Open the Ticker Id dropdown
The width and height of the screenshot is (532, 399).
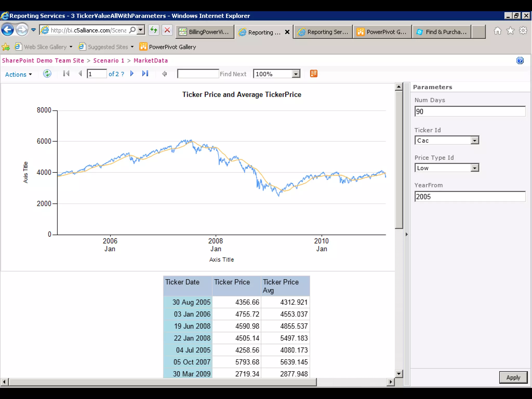click(475, 141)
